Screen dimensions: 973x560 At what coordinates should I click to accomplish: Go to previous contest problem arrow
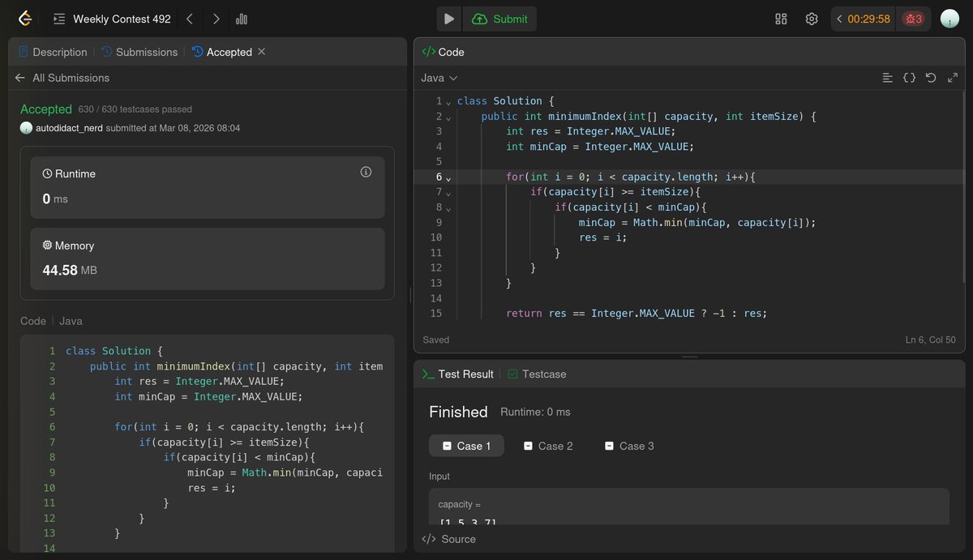tap(189, 19)
